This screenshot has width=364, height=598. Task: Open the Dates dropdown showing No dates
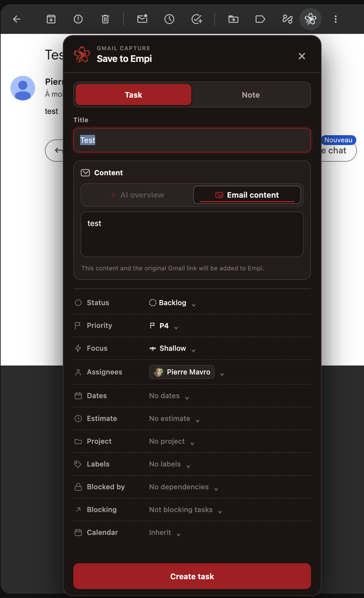(x=169, y=396)
